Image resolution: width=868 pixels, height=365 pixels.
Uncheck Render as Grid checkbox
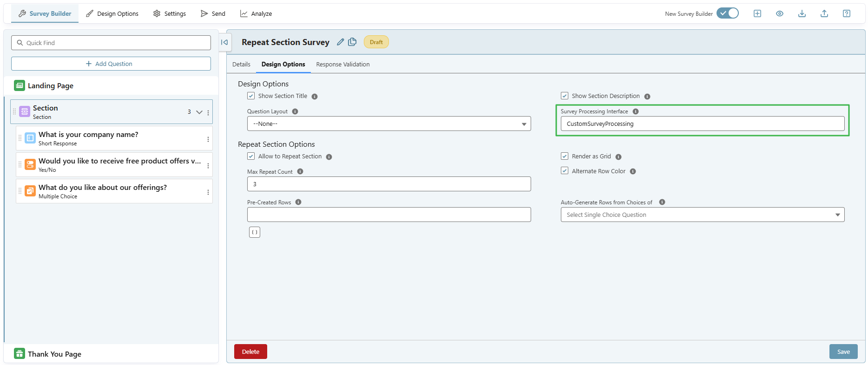point(565,156)
